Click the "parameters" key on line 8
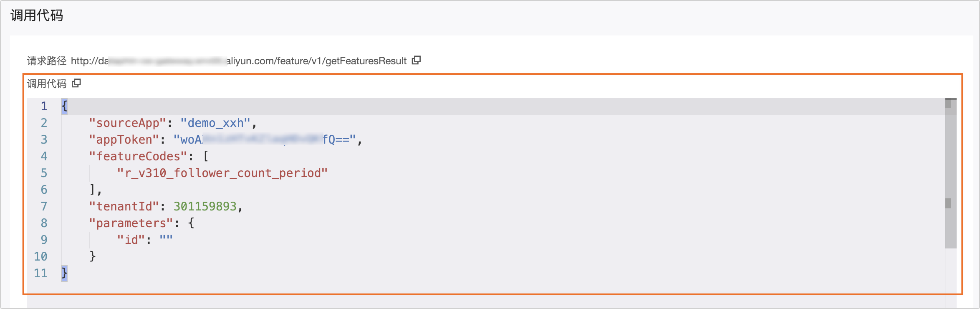This screenshot has height=309, width=980. coord(131,223)
